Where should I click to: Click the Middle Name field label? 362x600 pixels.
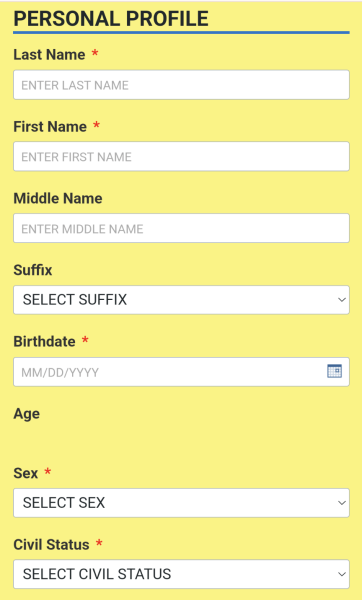(58, 198)
